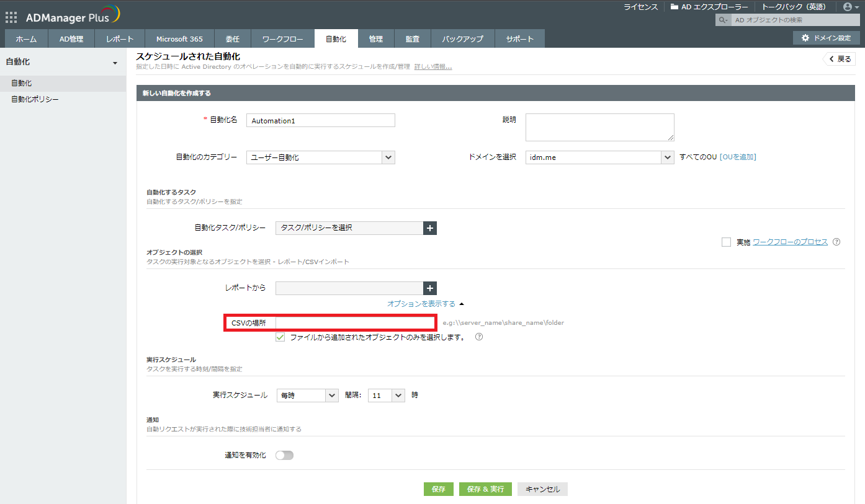Click the CSVの場所 input field
865x504 pixels.
click(355, 322)
